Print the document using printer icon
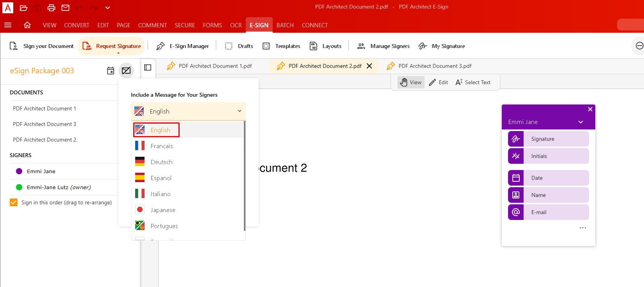This screenshot has height=287, width=644. click(51, 8)
